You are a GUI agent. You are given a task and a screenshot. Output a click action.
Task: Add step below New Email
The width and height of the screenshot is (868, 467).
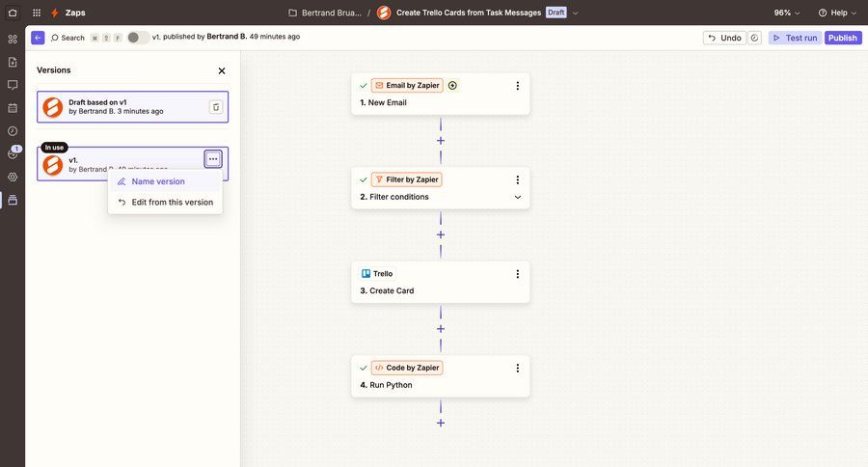tap(441, 141)
